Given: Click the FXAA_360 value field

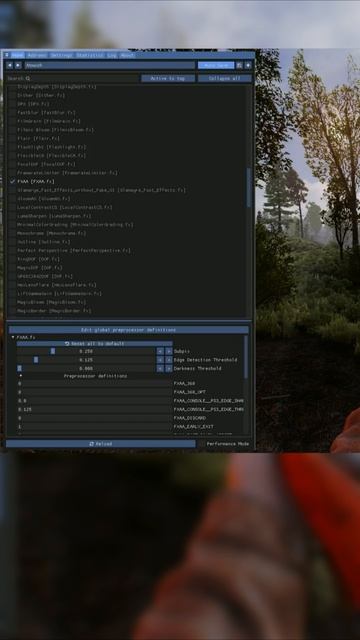Looking at the screenshot, I should [95, 384].
